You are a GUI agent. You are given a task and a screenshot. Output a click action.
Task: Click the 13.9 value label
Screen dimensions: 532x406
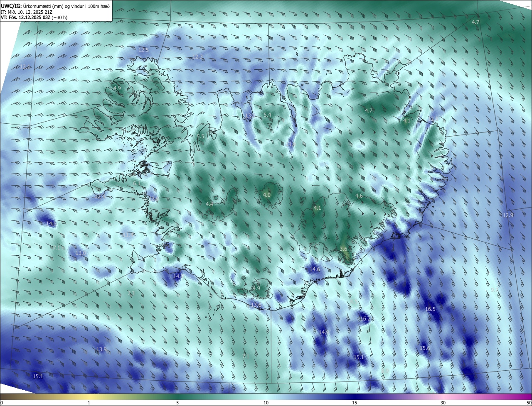pyautogui.click(x=101, y=350)
